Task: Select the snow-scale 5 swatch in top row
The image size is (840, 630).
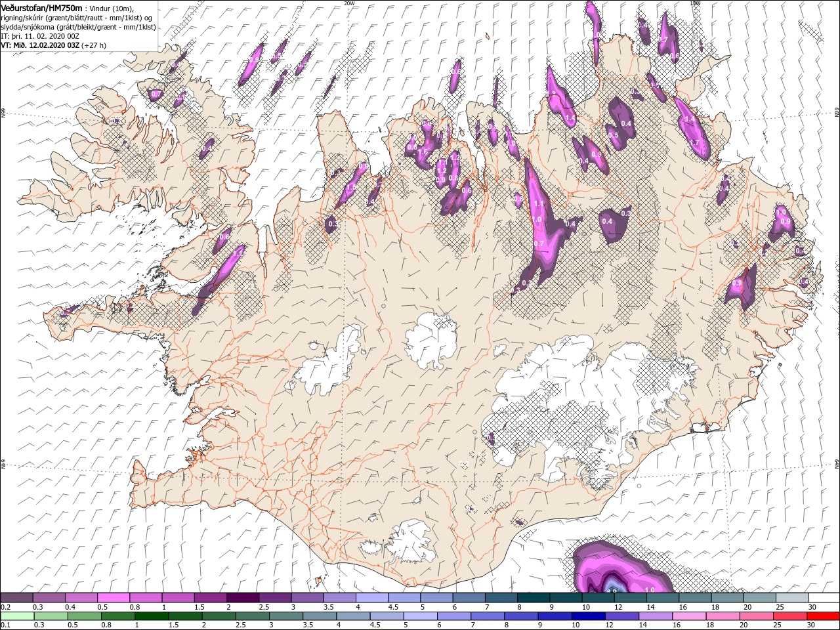Action: click(x=436, y=597)
